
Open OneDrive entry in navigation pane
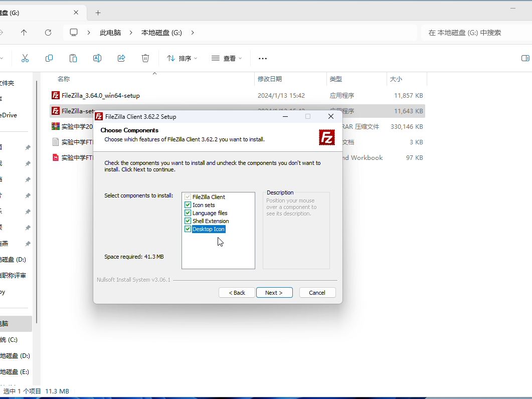click(x=9, y=115)
